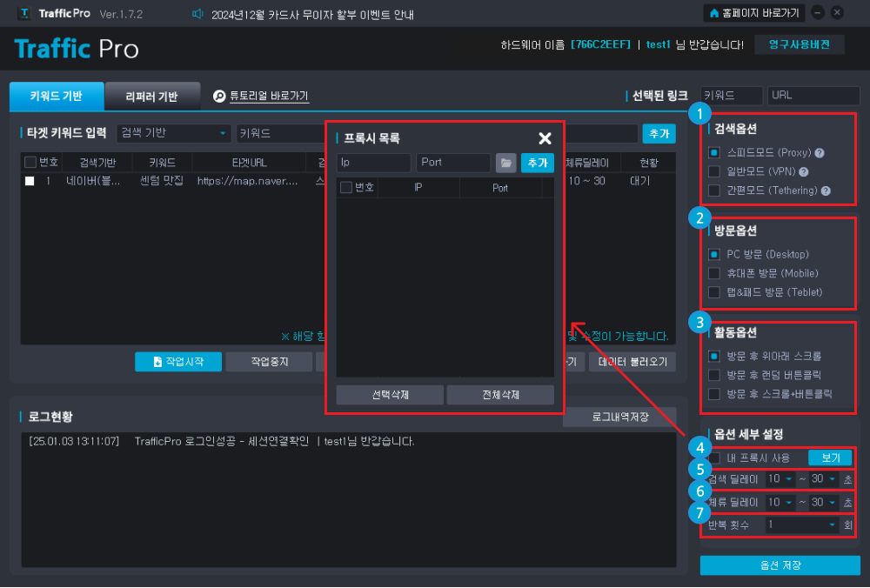This screenshot has height=588, width=870.
Task: Click the TrafficPro logo icon in title bar
Action: coord(23,13)
